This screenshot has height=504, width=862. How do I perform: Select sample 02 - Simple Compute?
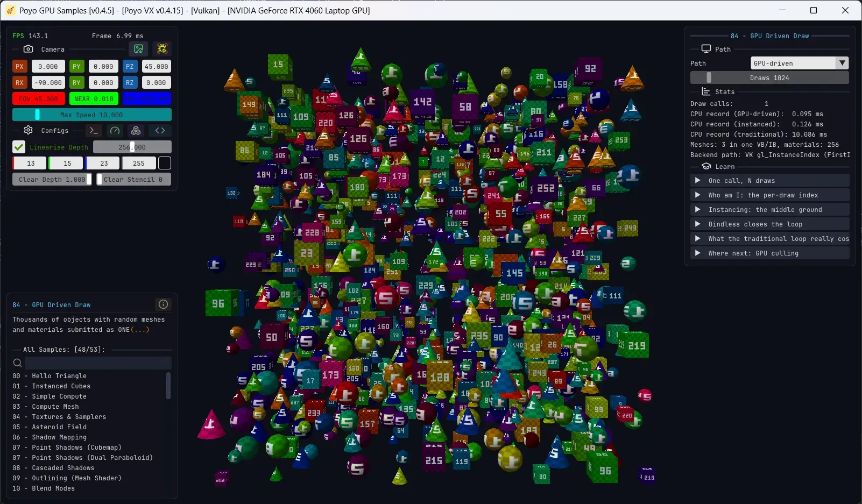[x=50, y=396]
